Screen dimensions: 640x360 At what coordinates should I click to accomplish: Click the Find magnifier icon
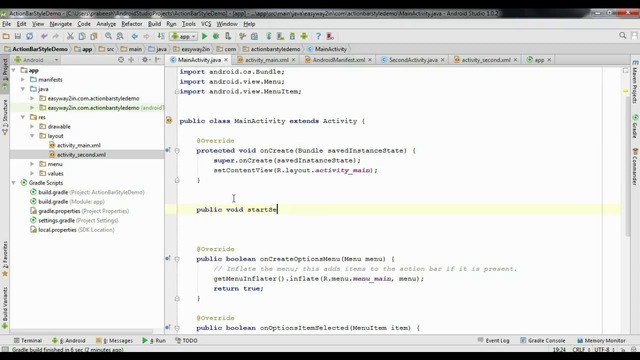point(108,36)
